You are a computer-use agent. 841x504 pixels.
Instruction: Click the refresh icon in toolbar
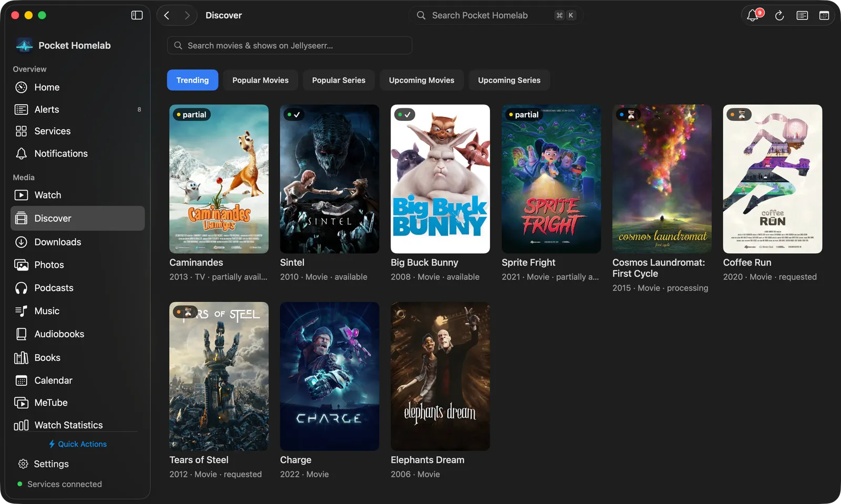(780, 16)
